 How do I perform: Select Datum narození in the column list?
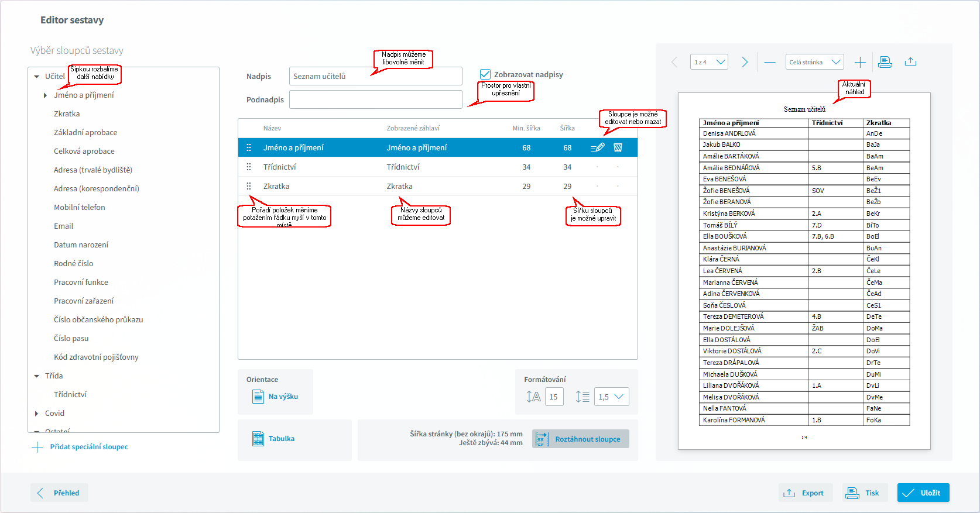[x=81, y=245]
